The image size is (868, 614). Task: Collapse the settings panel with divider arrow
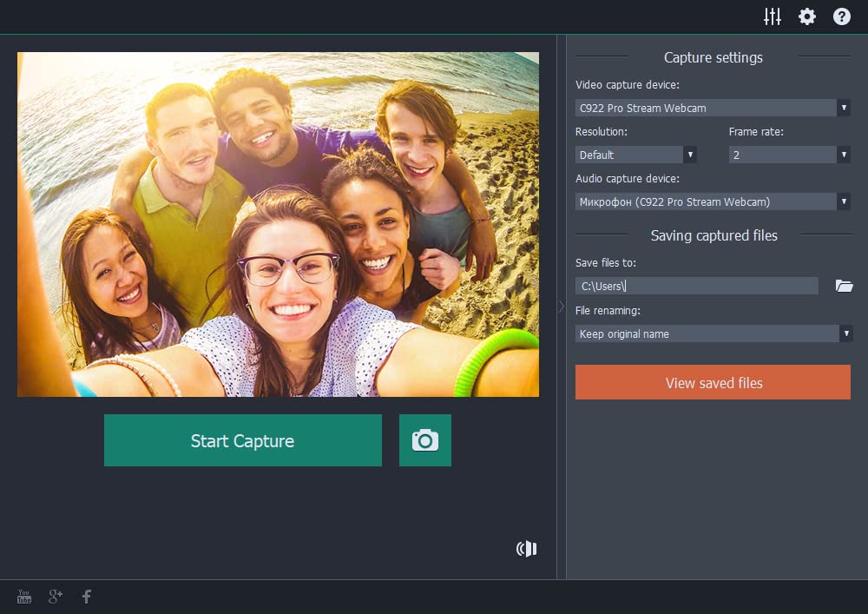[x=561, y=307]
